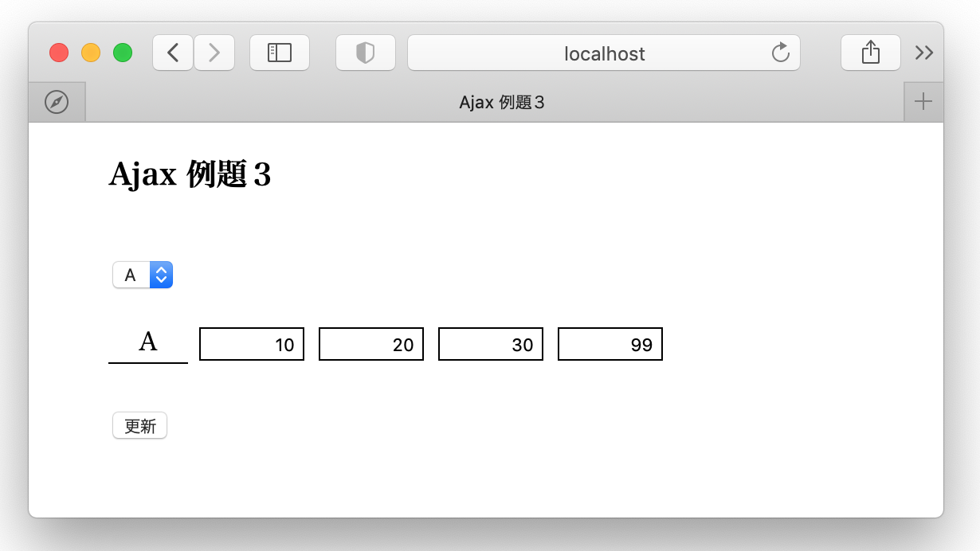Reload the page with the refresh icon
The image size is (980, 551).
click(781, 53)
